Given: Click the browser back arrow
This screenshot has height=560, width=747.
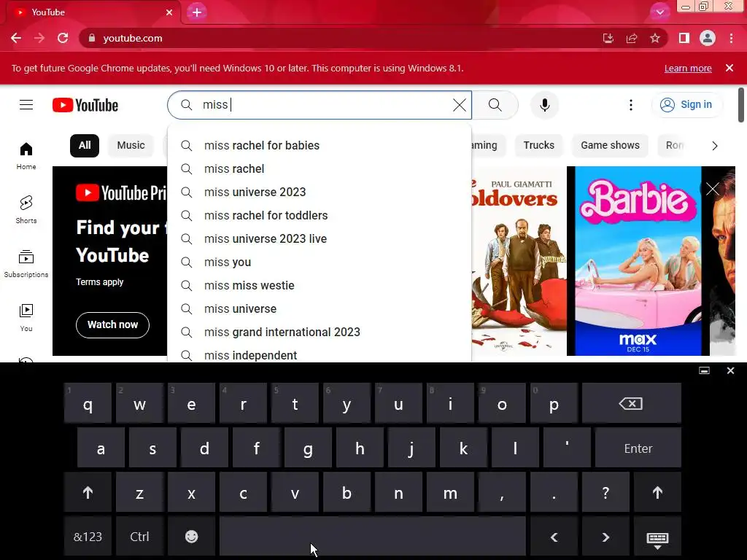Looking at the screenshot, I should [16, 38].
